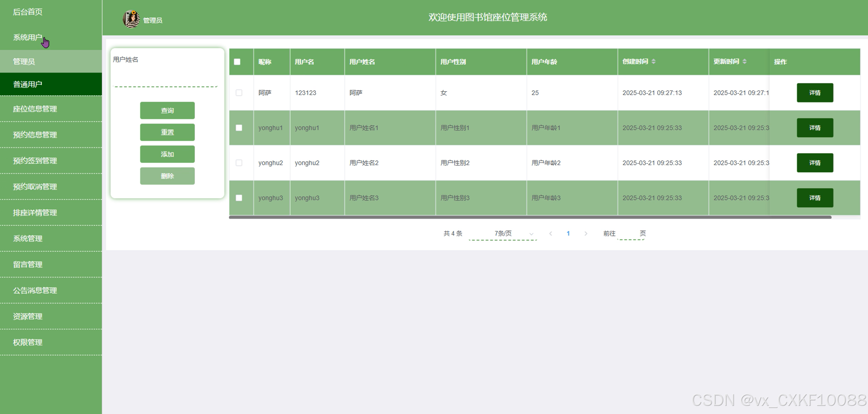Sort by update time column arrows
868x414 pixels.
coord(744,62)
